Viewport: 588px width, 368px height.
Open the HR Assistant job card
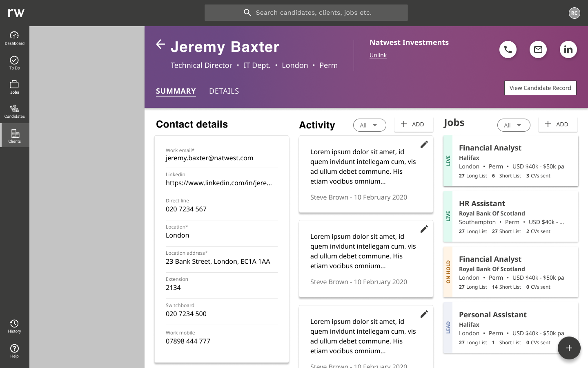click(x=511, y=216)
